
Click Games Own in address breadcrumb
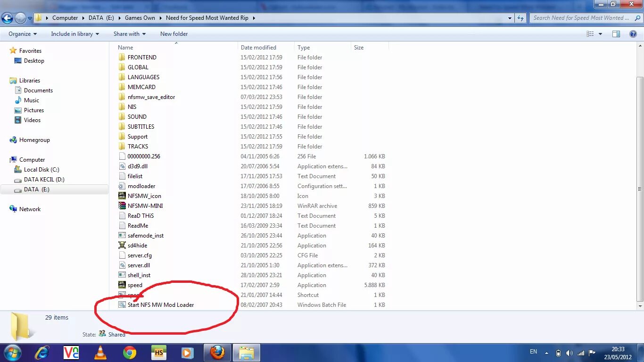coord(140,18)
